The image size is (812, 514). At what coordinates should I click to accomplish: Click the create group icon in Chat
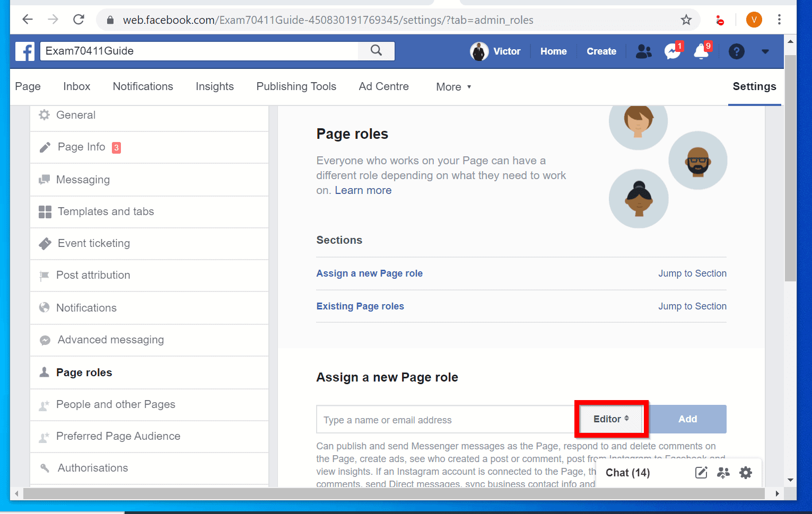pos(723,473)
